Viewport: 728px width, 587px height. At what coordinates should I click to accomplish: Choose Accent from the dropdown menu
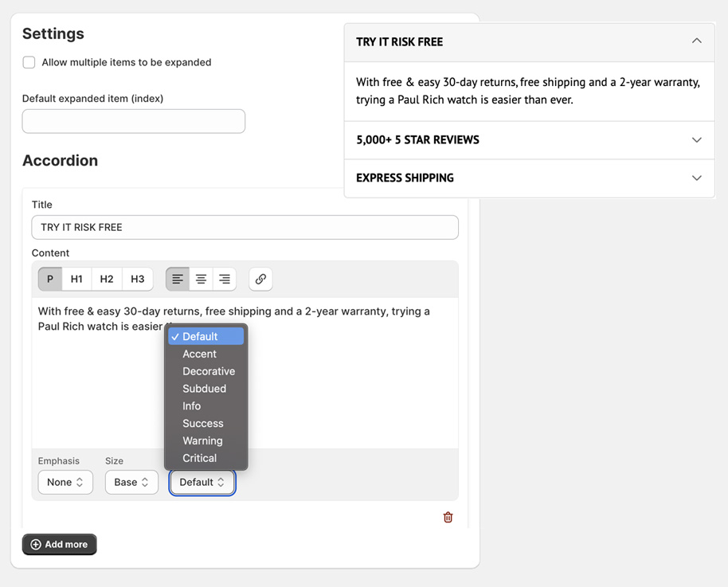coord(199,354)
